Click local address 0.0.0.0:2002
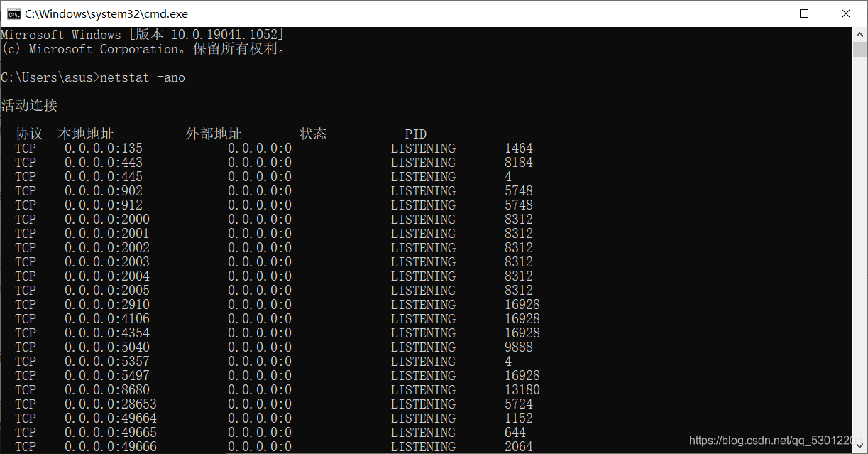868x454 pixels. click(x=107, y=248)
